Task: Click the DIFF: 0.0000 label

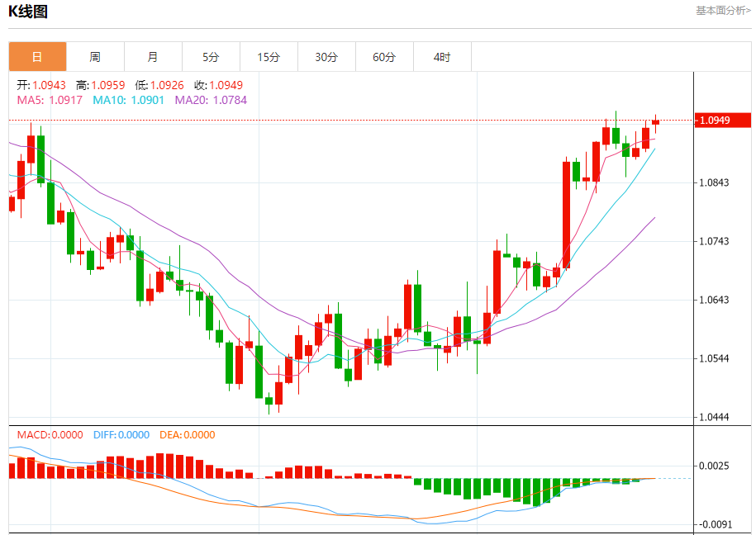Action: [x=121, y=435]
